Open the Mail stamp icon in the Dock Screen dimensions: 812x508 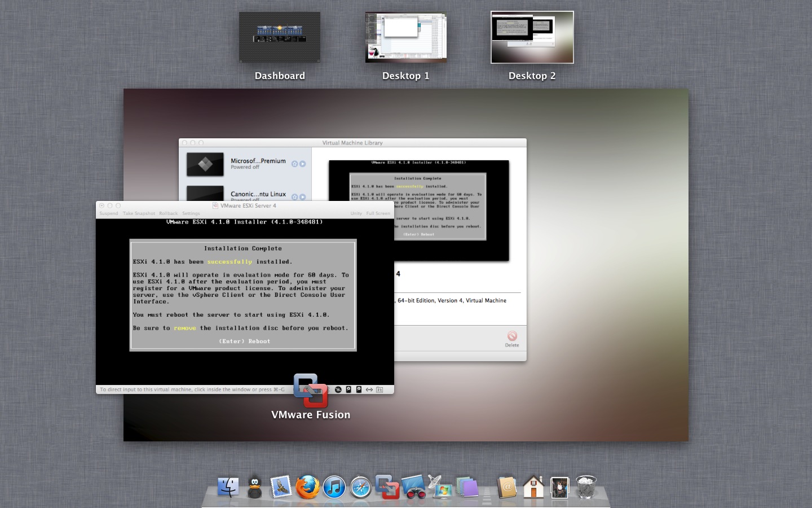(281, 487)
